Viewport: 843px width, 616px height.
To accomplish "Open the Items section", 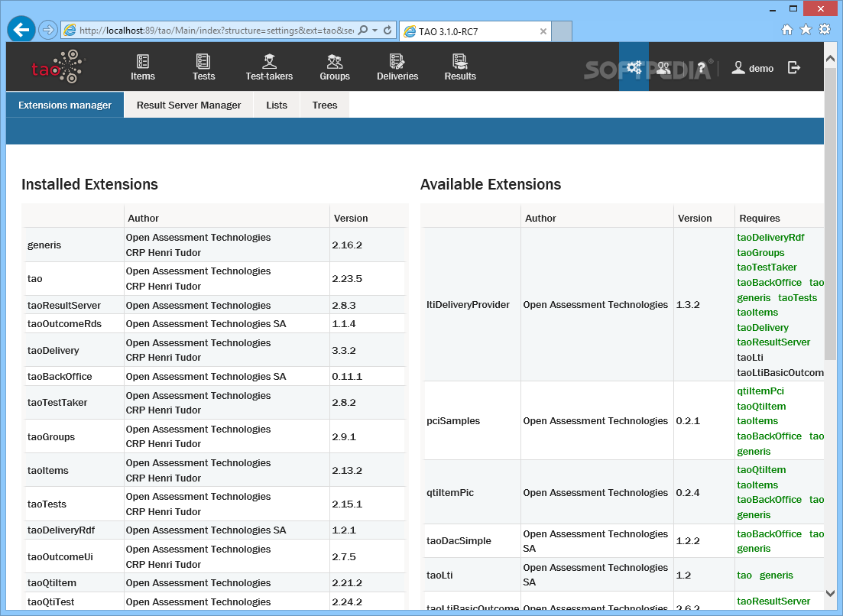I will (142, 67).
